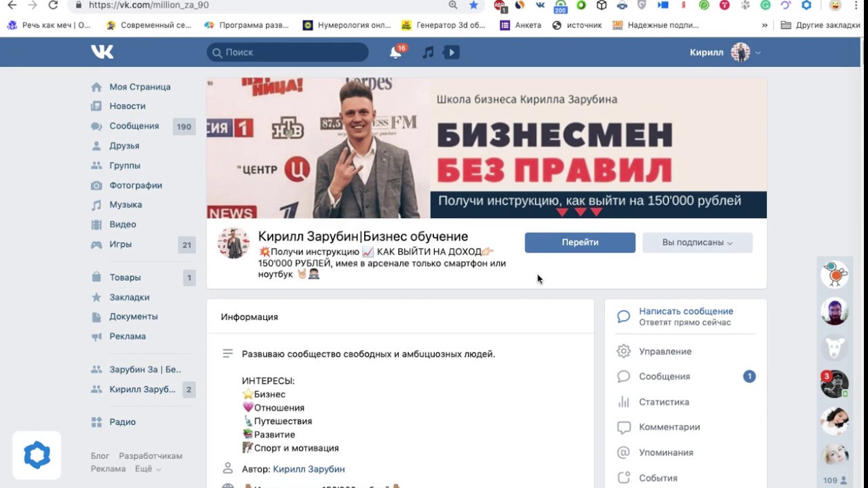The image size is (868, 488).
Task: Click the first friend avatar in chat sidebar
Action: coord(835,274)
